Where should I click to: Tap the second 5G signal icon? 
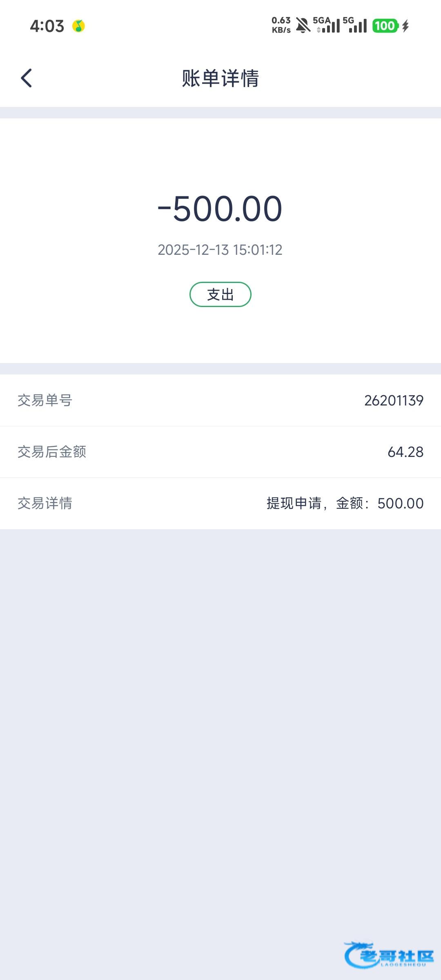pyautogui.click(x=355, y=25)
